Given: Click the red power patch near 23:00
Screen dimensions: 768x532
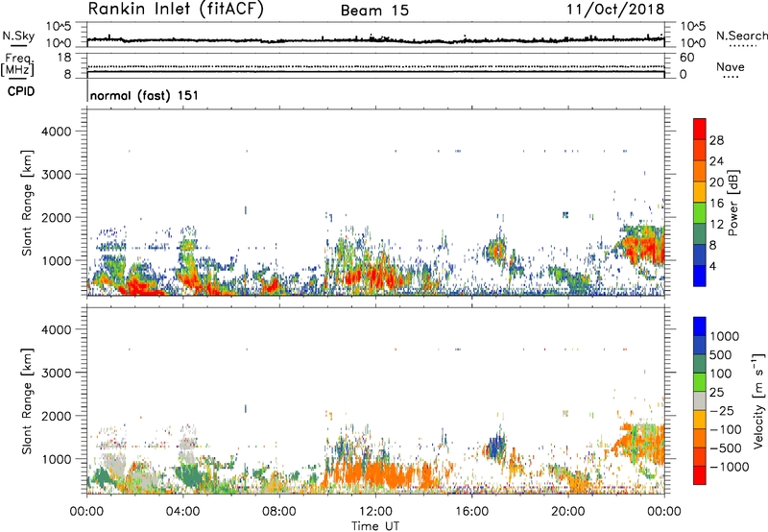Looking at the screenshot, I should click(645, 249).
